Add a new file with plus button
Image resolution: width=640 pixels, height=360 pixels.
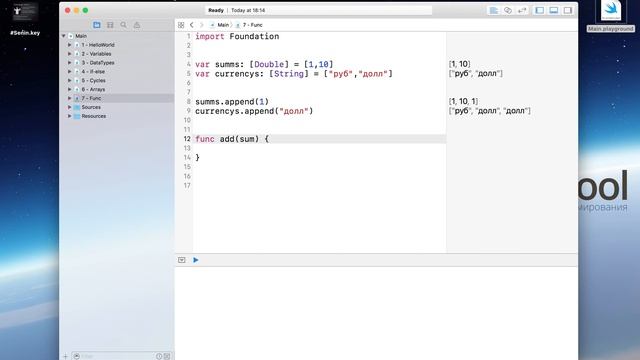(x=65, y=356)
